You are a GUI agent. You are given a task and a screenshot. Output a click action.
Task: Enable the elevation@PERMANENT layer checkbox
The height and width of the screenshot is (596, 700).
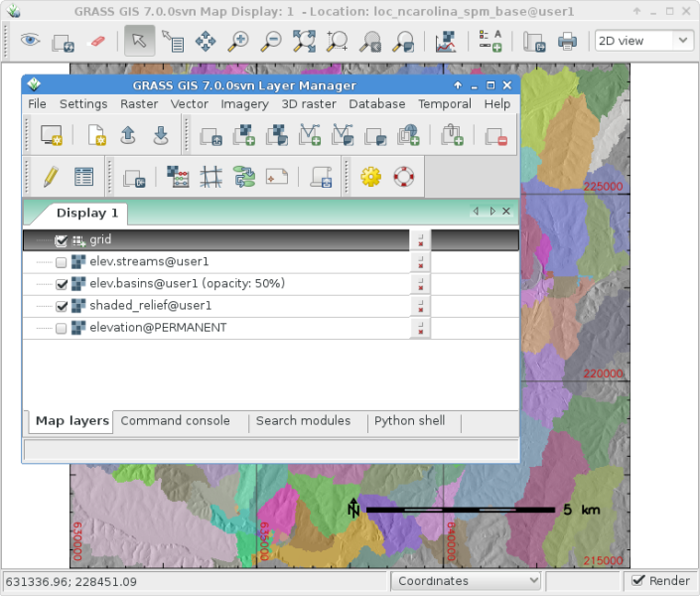pyautogui.click(x=62, y=329)
